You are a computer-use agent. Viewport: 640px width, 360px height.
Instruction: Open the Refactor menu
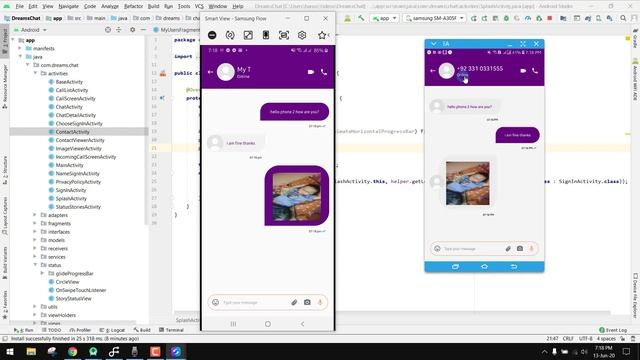[133, 7]
